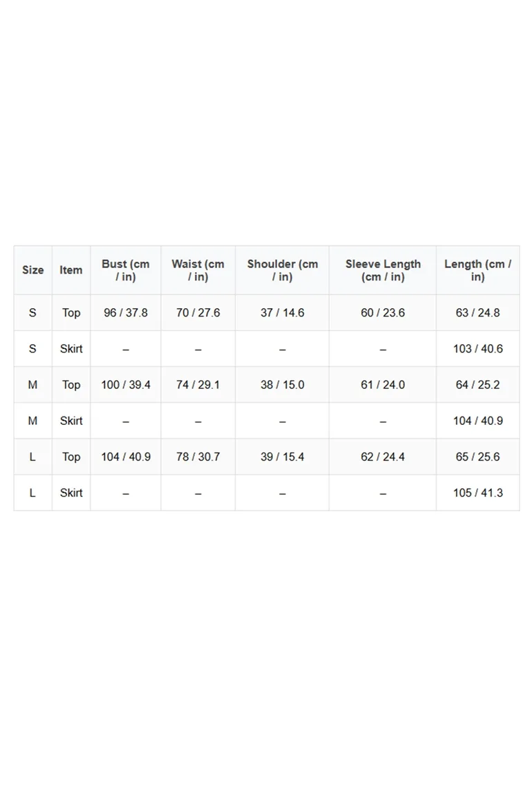This screenshot has height=798, width=532.
Task: Select S Skirt length 103 / 40.6
Action: tap(477, 349)
